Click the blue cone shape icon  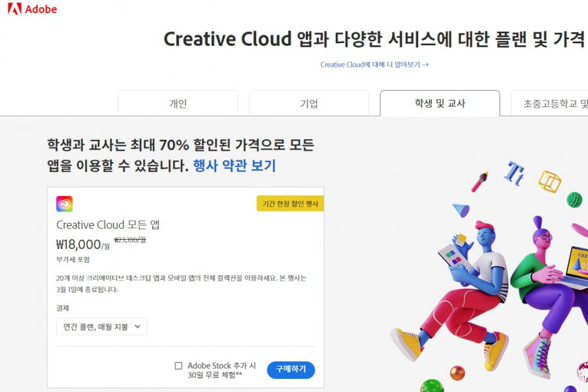coord(462,210)
